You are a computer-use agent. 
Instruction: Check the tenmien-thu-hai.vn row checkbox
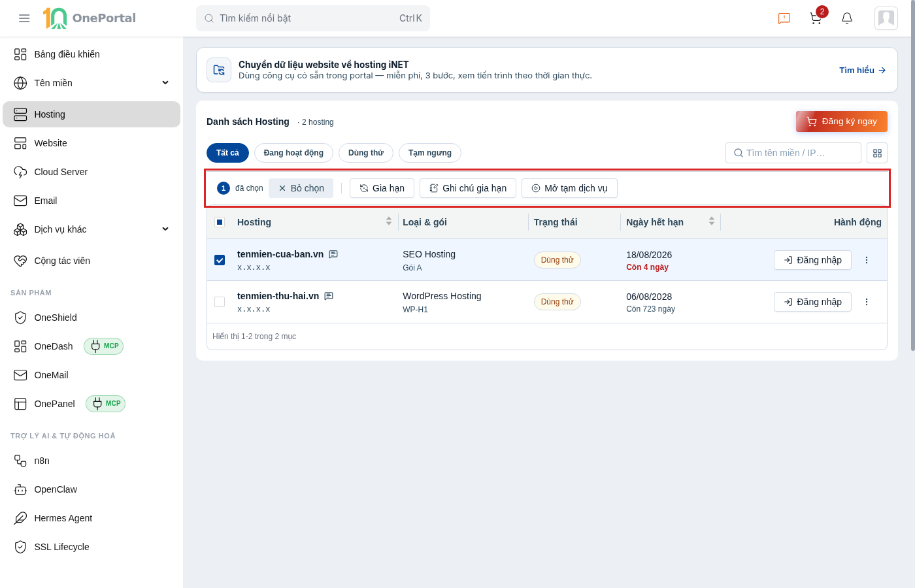(220, 302)
